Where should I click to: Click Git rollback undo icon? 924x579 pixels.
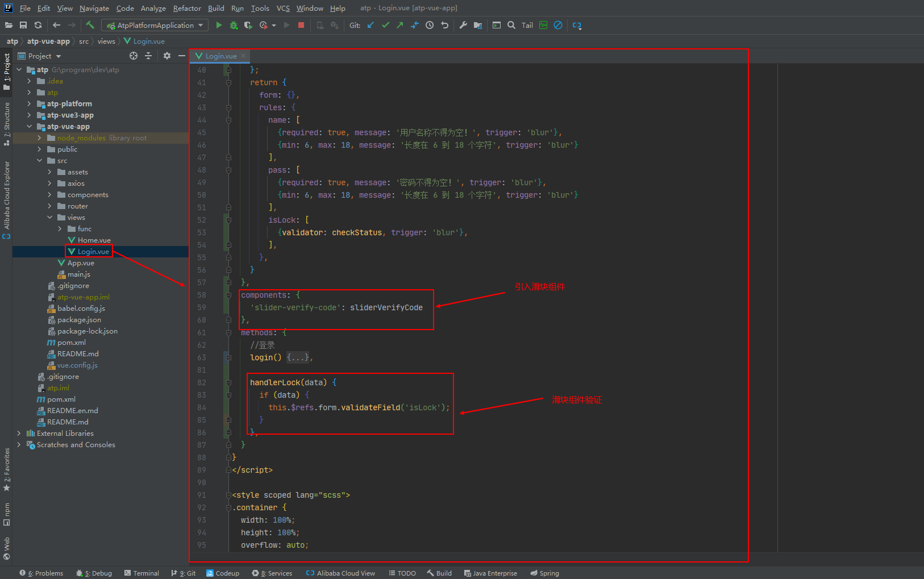444,25
